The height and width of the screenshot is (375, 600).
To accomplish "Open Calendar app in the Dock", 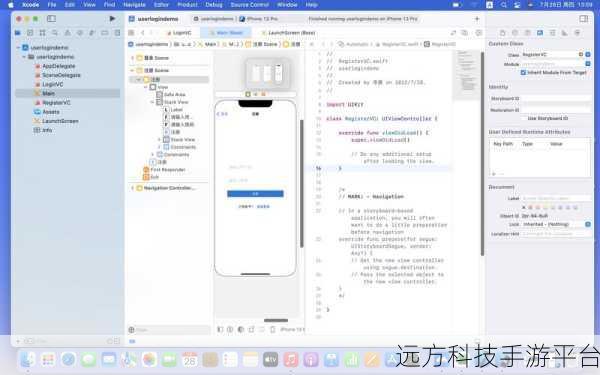I will pos(189,359).
